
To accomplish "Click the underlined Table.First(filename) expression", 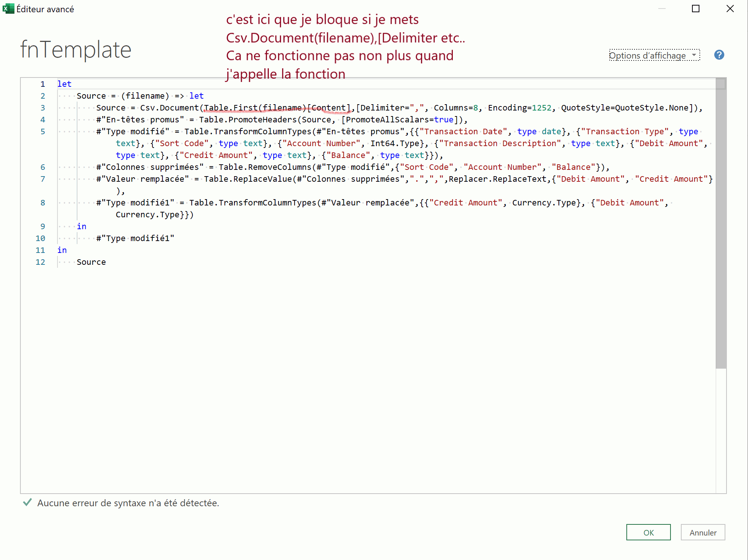I will click(x=254, y=108).
